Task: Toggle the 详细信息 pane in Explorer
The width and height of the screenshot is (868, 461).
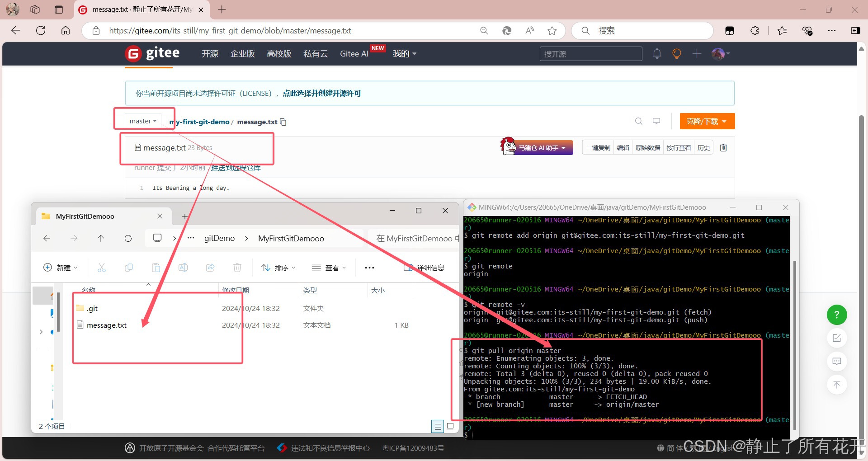Action: [424, 268]
